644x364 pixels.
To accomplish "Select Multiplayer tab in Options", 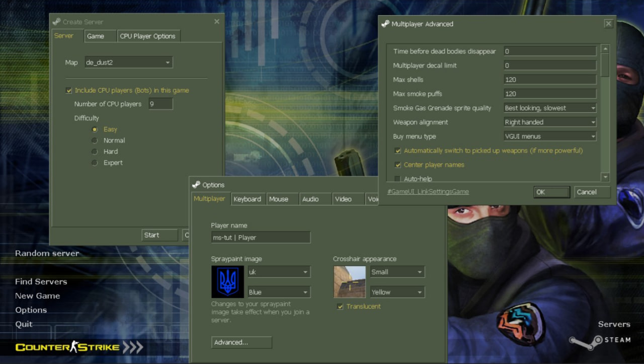I will click(x=210, y=198).
